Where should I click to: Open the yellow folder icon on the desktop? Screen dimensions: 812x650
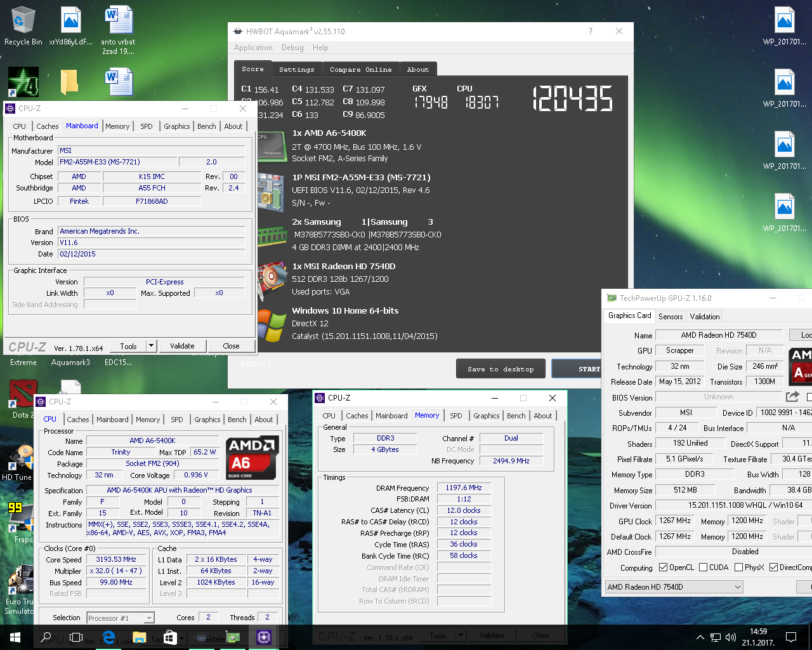click(69, 82)
